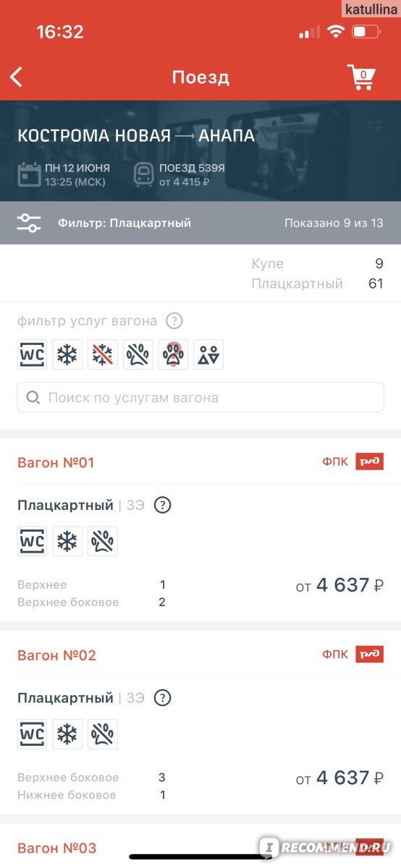
Task: Select Вагон №01 heading
Action: [56, 462]
